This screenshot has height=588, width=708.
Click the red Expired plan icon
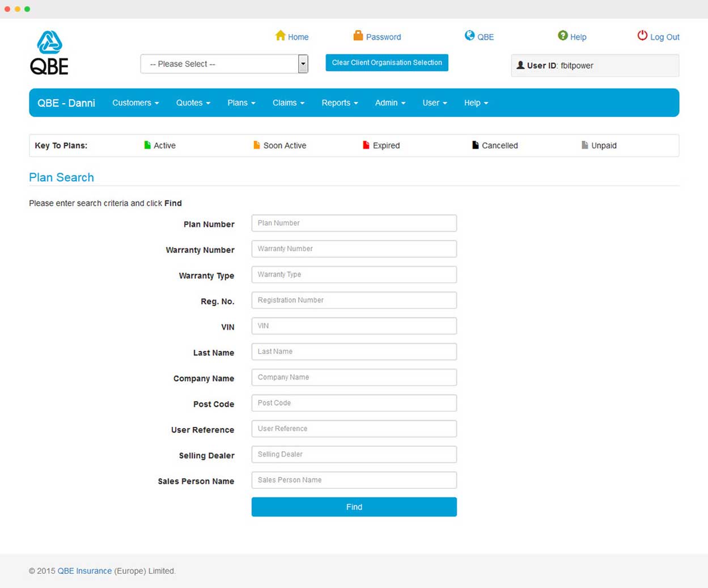(366, 145)
